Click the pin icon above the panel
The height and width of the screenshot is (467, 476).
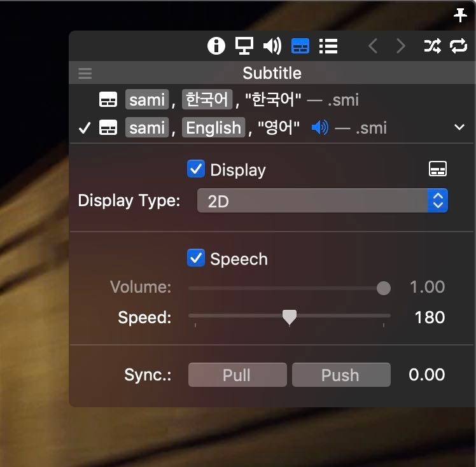(x=460, y=15)
